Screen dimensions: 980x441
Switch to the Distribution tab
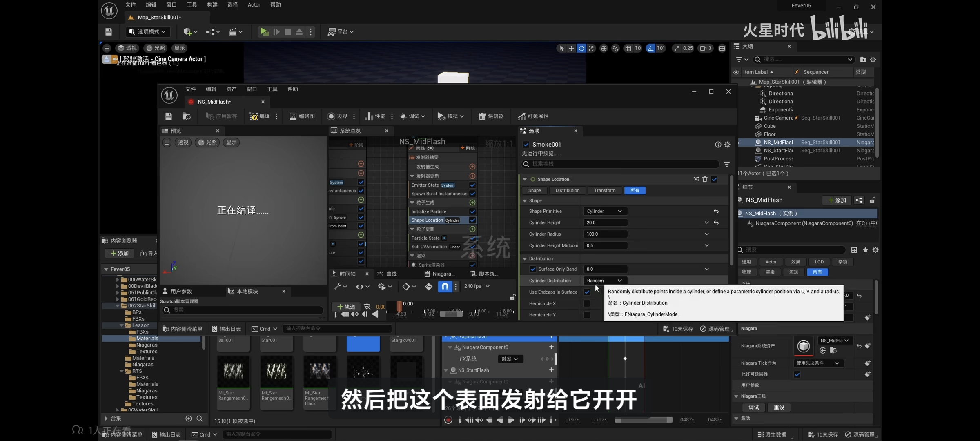567,190
